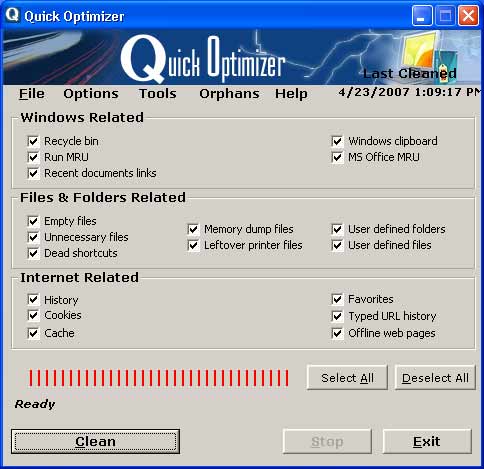The image size is (484, 469).
Task: Toggle the Windows clipboard checkbox
Action: click(x=337, y=141)
